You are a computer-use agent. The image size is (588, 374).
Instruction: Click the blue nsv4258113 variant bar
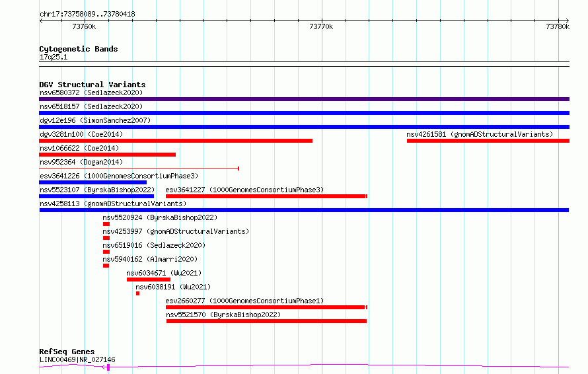pyautogui.click(x=304, y=210)
